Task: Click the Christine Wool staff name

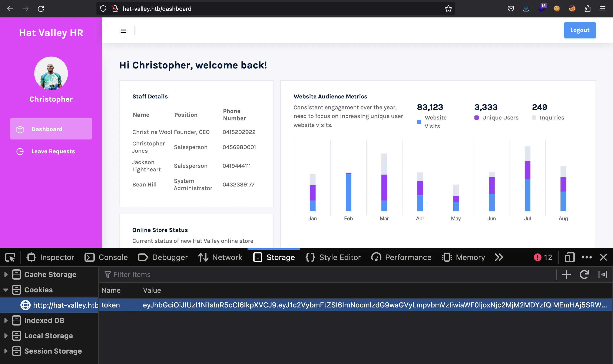Action: 152,132
